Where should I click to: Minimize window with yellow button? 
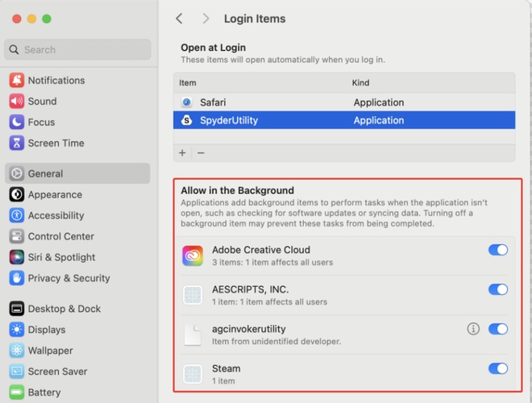coord(31,19)
